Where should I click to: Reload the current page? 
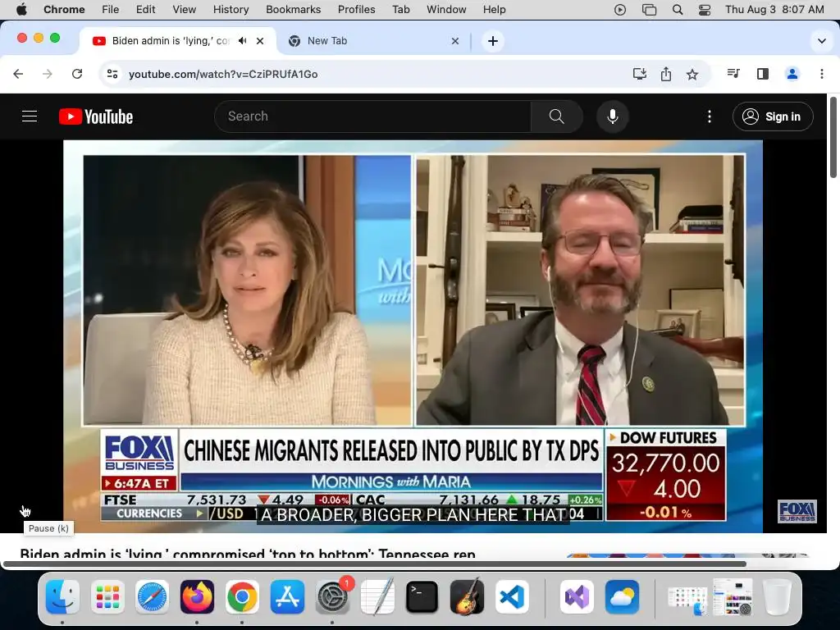77,74
